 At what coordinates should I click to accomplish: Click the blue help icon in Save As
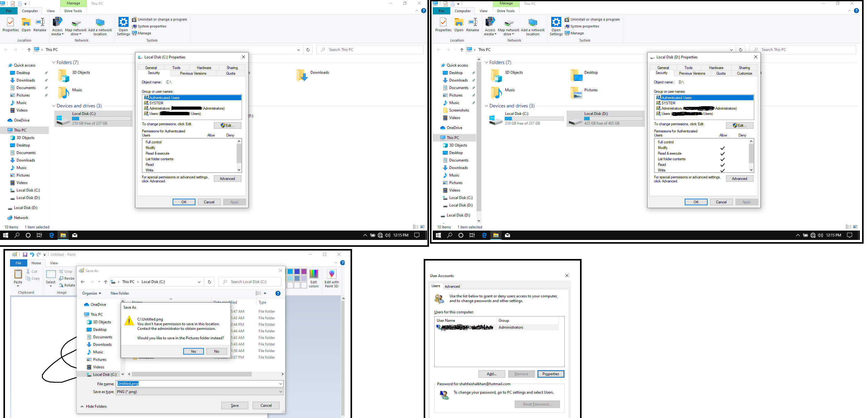pyautogui.click(x=278, y=293)
